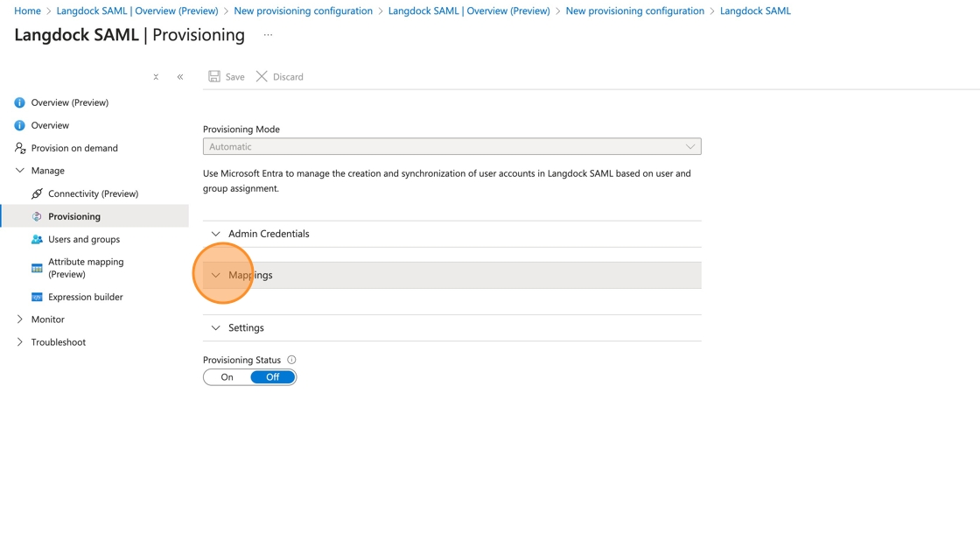Click the sidebar expand/collapse arrows icon
This screenshot has height=548, width=980.
pos(156,77)
